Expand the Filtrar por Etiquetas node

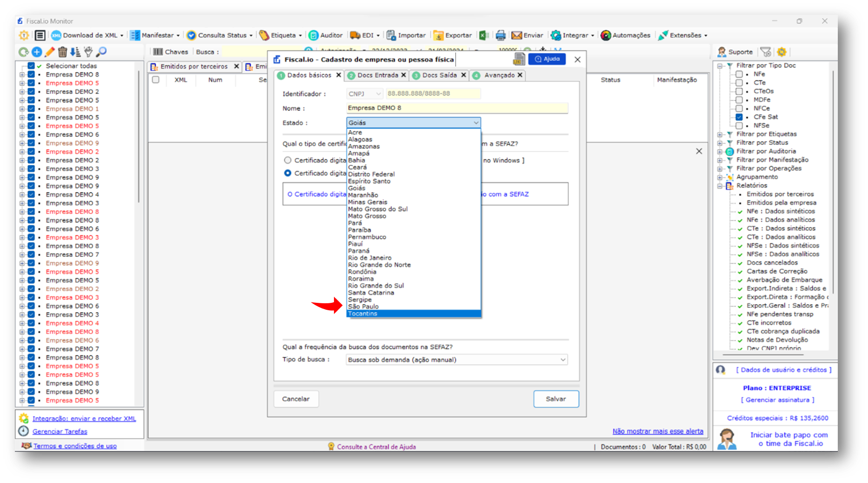coord(720,134)
